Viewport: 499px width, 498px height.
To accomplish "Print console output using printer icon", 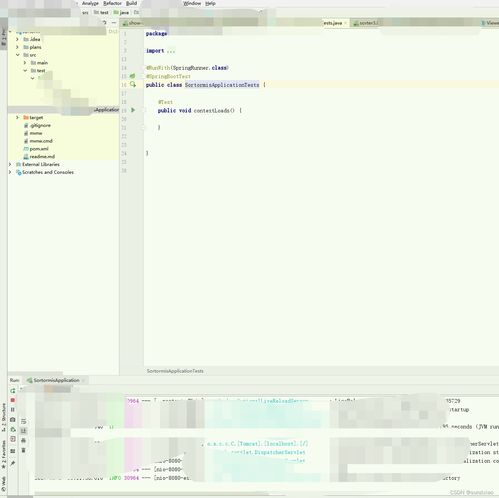I will [x=23, y=440].
